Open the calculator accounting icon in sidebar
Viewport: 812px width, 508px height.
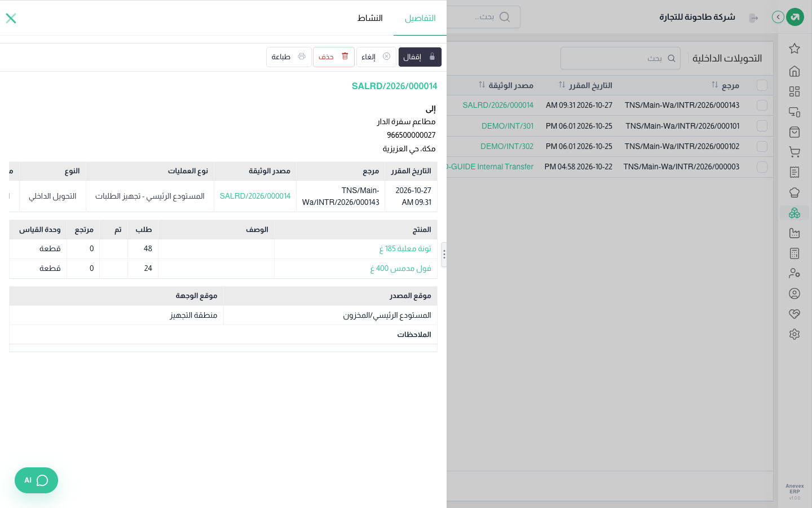[795, 253]
